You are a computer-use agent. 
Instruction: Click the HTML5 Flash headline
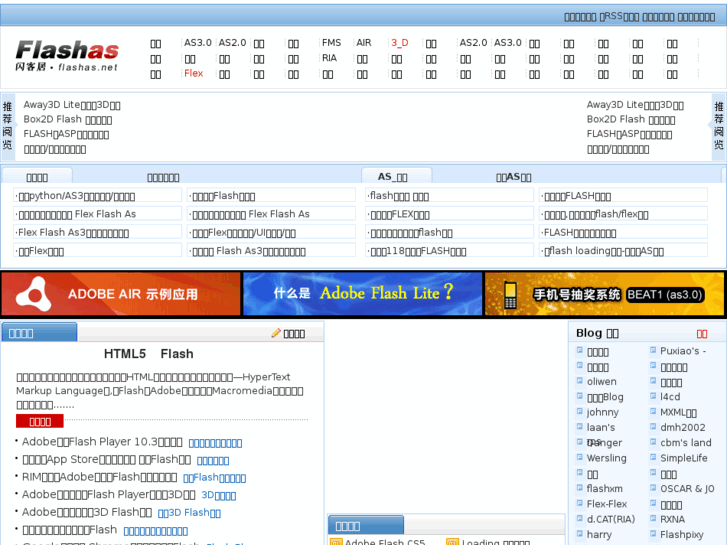tap(148, 354)
